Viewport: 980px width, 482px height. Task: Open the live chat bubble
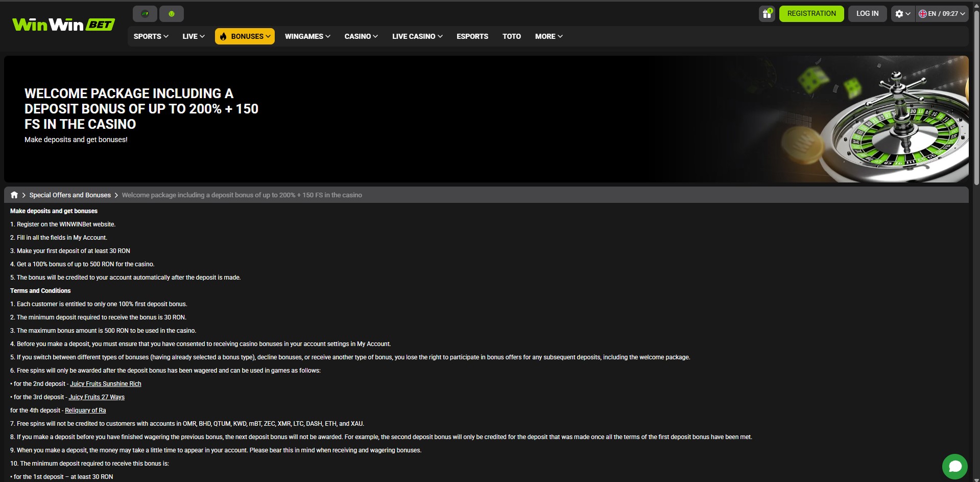955,466
